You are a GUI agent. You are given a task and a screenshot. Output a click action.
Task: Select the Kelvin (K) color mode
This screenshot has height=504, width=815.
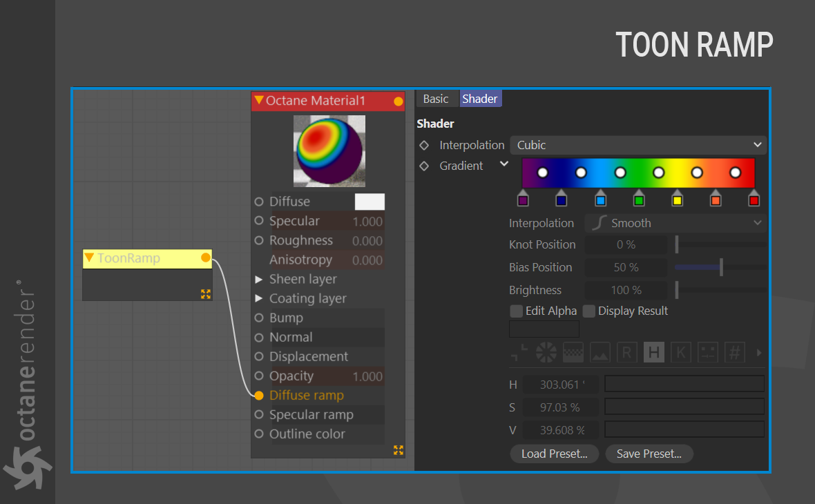pyautogui.click(x=680, y=352)
